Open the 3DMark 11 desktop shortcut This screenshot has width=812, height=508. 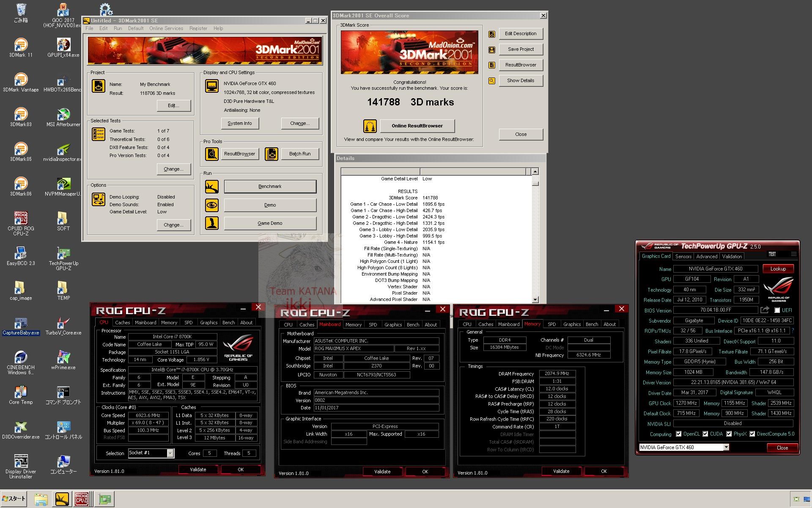point(21,47)
